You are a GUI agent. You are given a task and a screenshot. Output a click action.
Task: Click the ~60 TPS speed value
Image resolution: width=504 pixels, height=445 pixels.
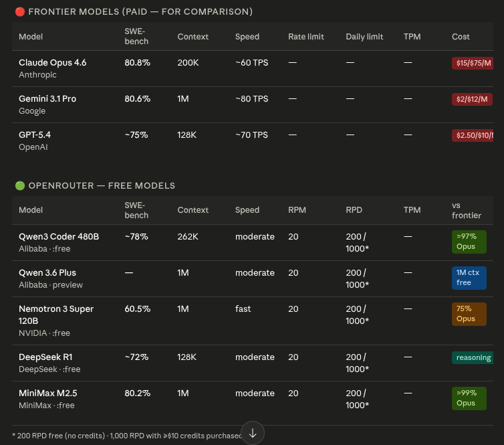[x=252, y=62]
